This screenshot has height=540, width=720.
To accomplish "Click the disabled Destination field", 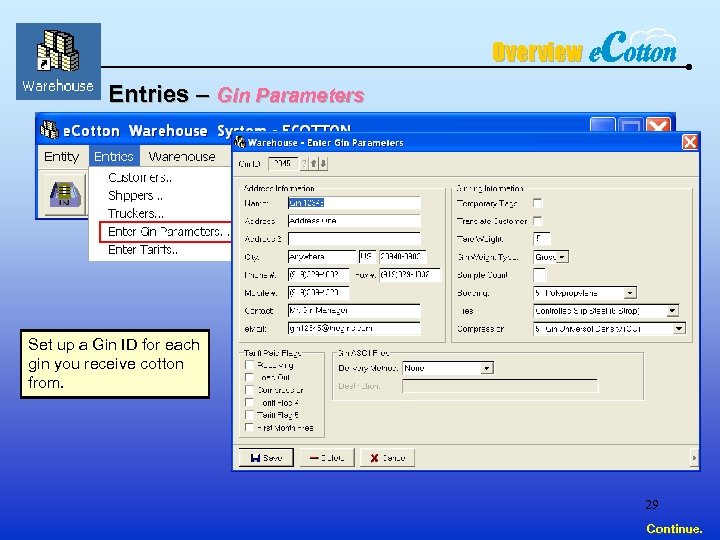I will (500, 386).
